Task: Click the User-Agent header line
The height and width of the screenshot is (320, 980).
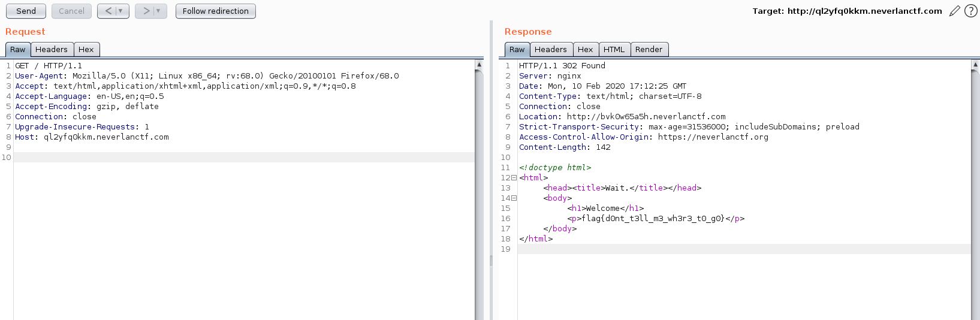Action: point(207,76)
